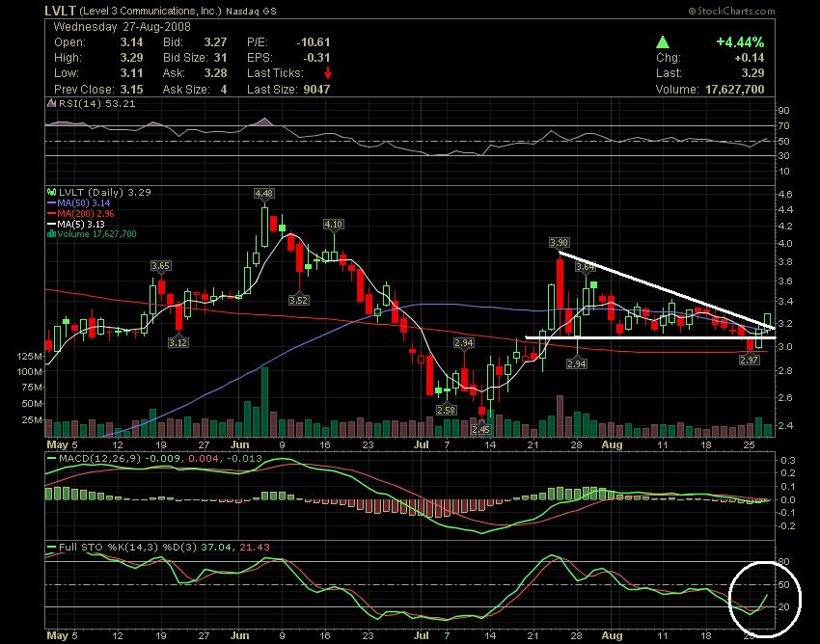Click the red Last Ticks down arrow
The width and height of the screenshot is (820, 644).
pyautogui.click(x=327, y=72)
